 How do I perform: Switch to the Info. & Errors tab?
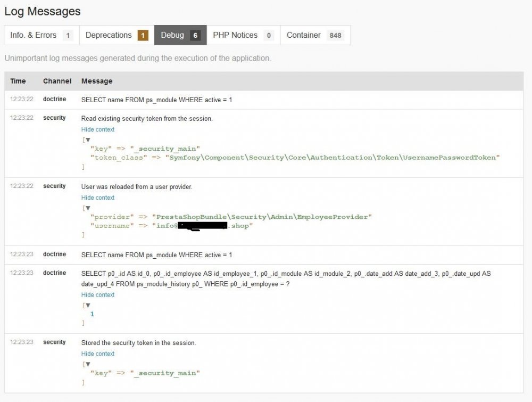tap(41, 35)
